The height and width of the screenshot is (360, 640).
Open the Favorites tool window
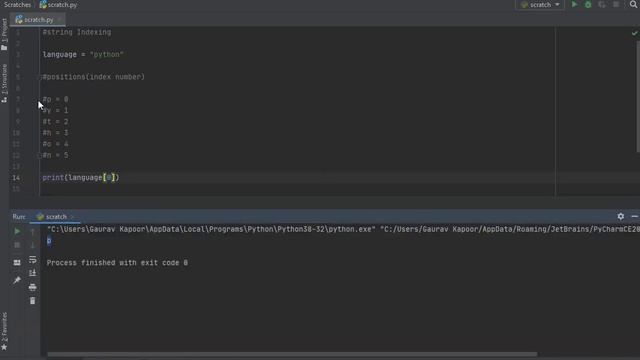(x=4, y=331)
